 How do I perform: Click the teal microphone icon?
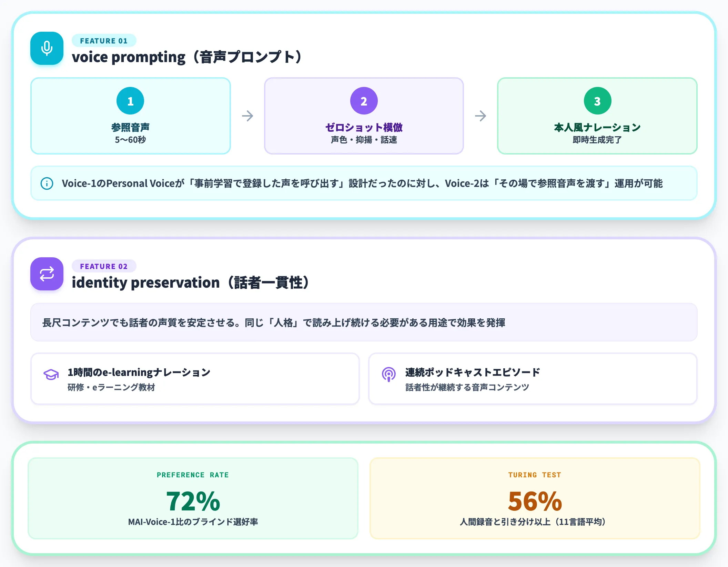click(x=47, y=48)
